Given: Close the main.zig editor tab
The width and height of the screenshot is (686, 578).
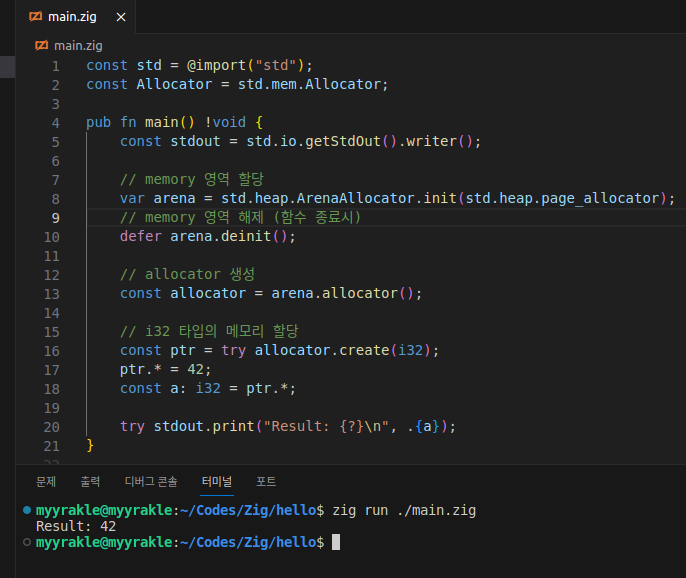Looking at the screenshot, I should pos(121,17).
